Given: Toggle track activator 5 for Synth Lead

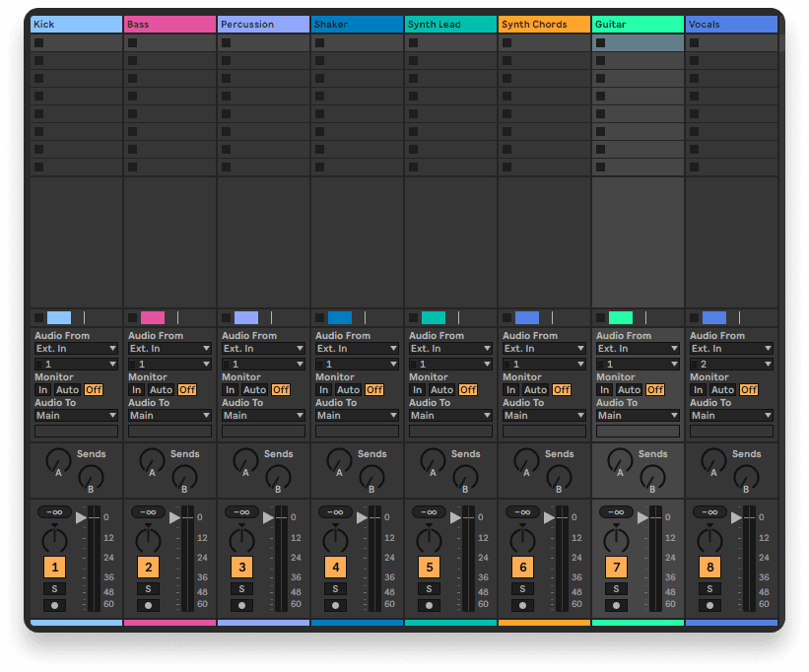Looking at the screenshot, I should (x=430, y=568).
